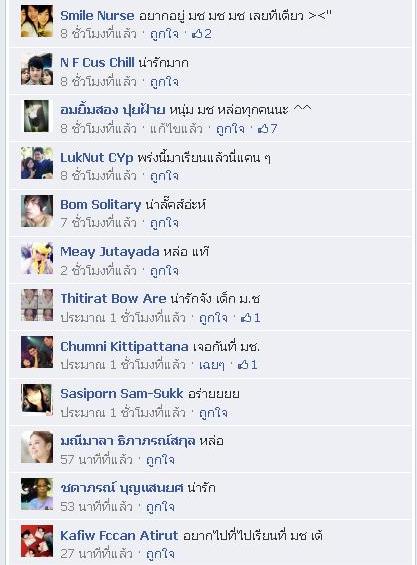This screenshot has width=417, height=565.
Task: Open Bom Solitary's profile name link
Action: click(x=101, y=205)
